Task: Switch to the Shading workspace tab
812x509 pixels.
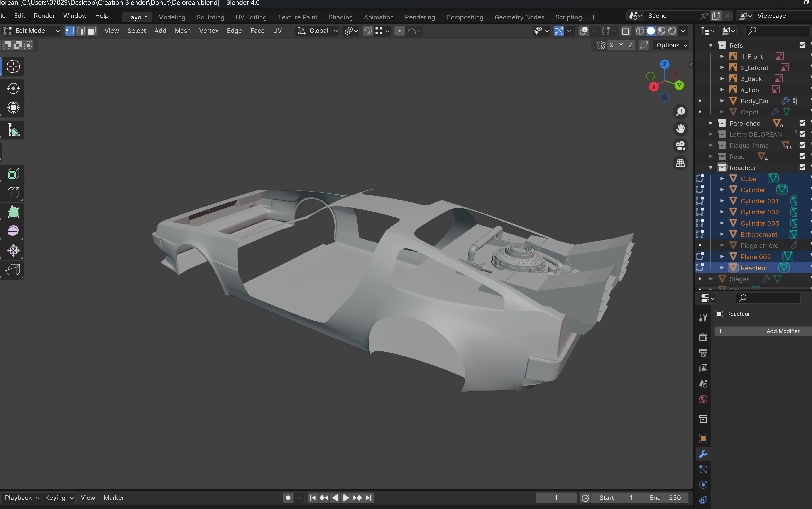Action: (340, 17)
